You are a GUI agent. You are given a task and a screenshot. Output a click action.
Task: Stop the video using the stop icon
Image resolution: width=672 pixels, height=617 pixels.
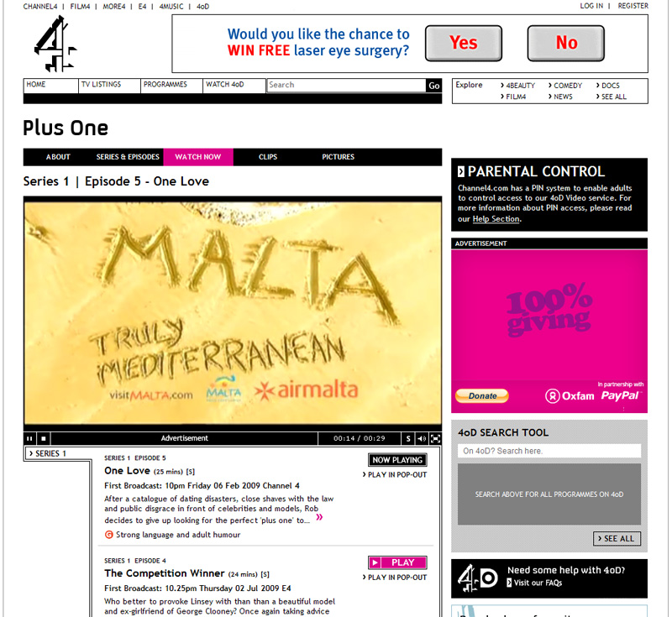[44, 438]
